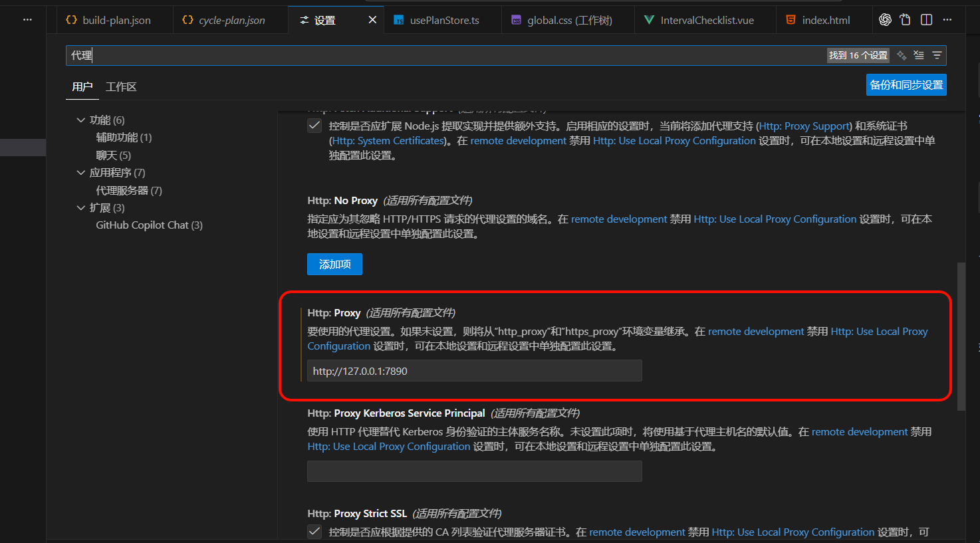Screen dimensions: 980x543
Task: Click the JSON braces icon on the build-plan.json tab
Action: coord(71,20)
